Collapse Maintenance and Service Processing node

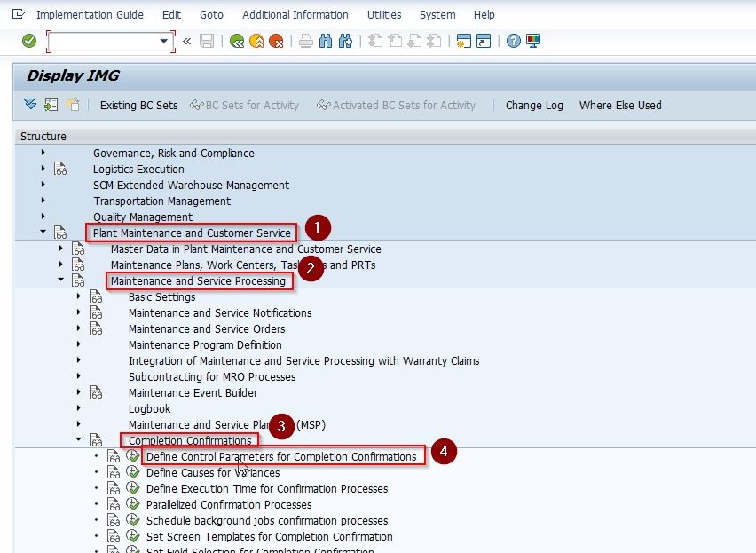pyautogui.click(x=60, y=280)
